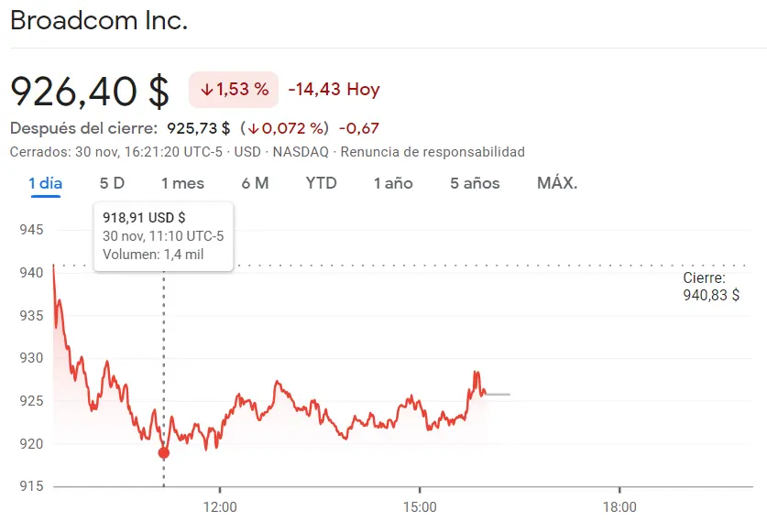Click the red down-arrow decline icon
Image resolution: width=767 pixels, height=532 pixels.
click(208, 89)
